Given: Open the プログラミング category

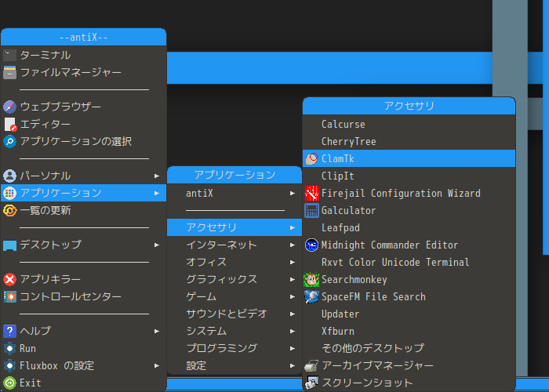Looking at the screenshot, I should click(x=235, y=348).
